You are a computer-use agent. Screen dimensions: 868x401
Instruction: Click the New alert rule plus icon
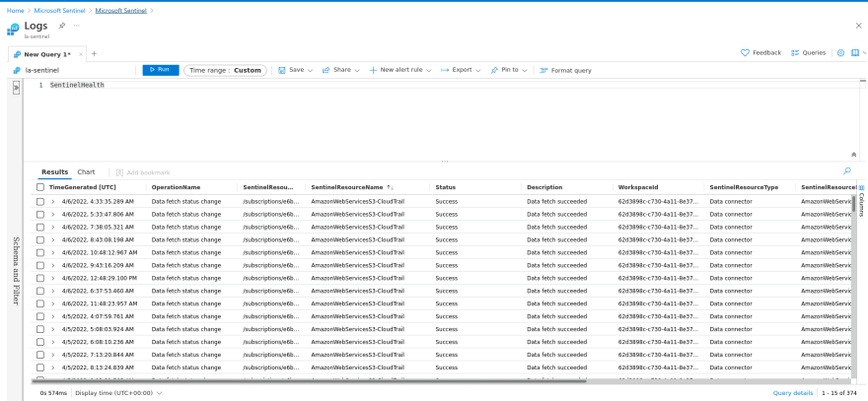tap(373, 70)
